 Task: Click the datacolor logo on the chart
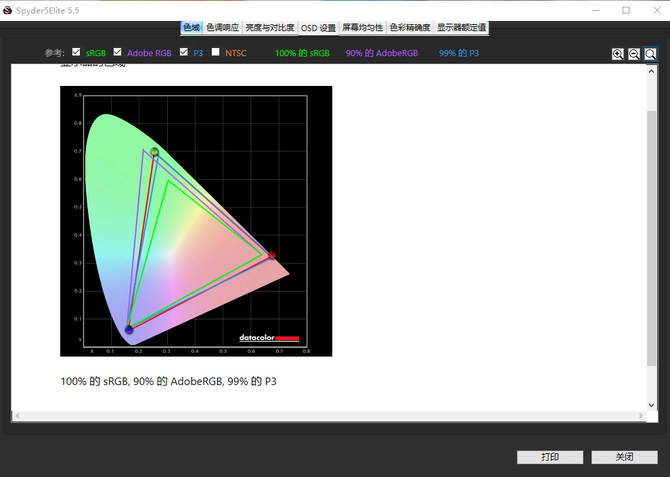pyautogui.click(x=269, y=338)
